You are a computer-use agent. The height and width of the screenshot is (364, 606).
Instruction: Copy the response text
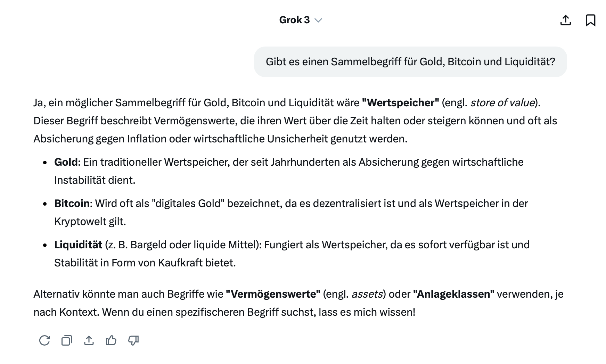point(67,340)
